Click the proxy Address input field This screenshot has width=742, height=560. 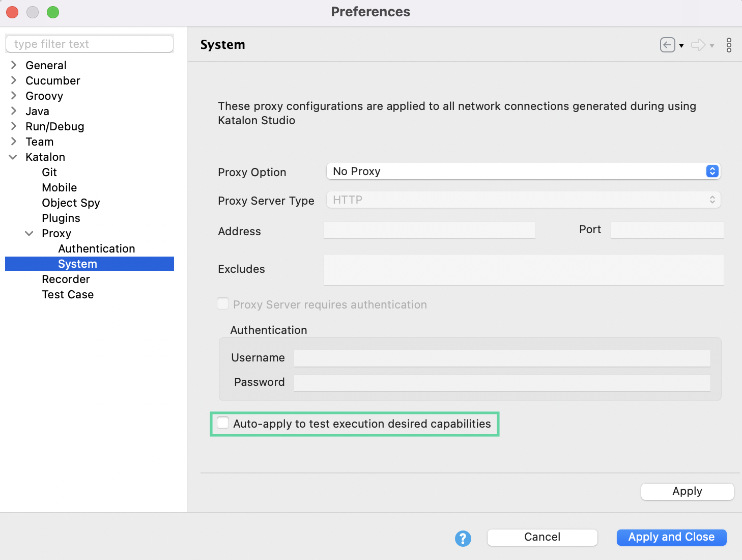click(429, 230)
